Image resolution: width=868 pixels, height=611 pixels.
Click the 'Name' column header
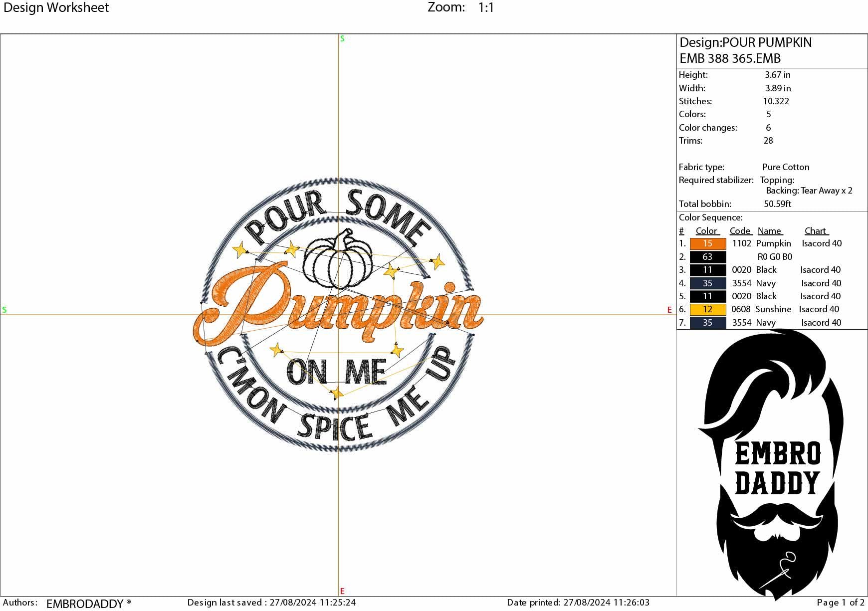(770, 231)
